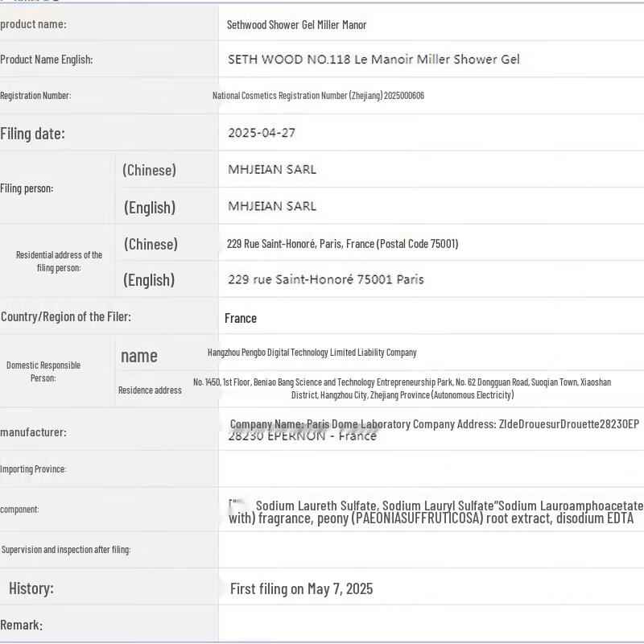
Task: Select 'First filing on May 7, 2025'
Action: [x=301, y=589]
